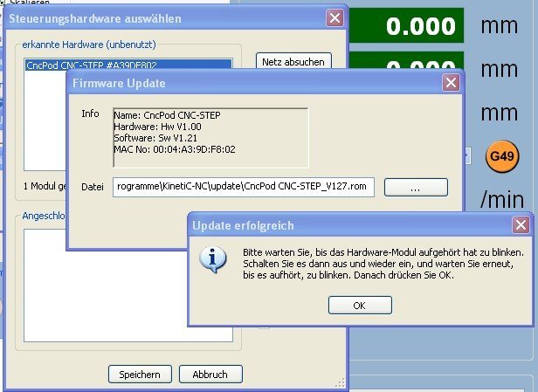This screenshot has width=538, height=392.
Task: Click the 'Name: CncPod CNC-STEP' line
Action: [167, 115]
